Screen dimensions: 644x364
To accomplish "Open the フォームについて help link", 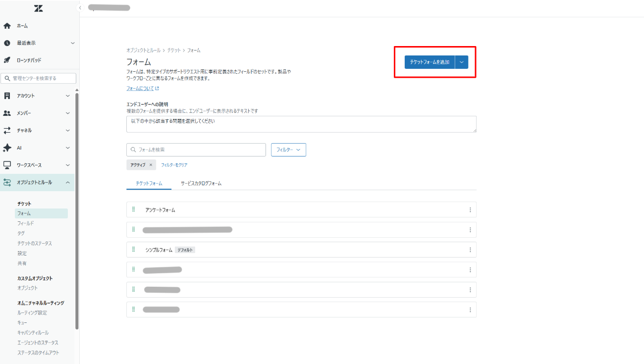I will pyautogui.click(x=141, y=88).
